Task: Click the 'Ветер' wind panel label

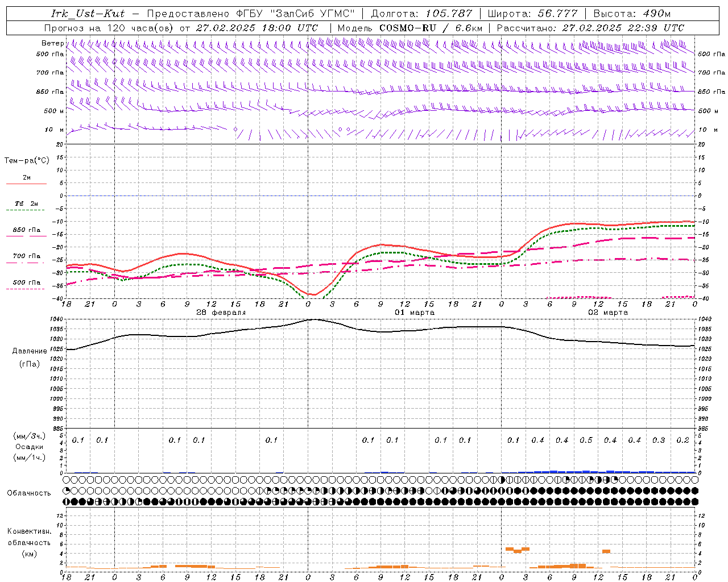Action: (x=52, y=43)
